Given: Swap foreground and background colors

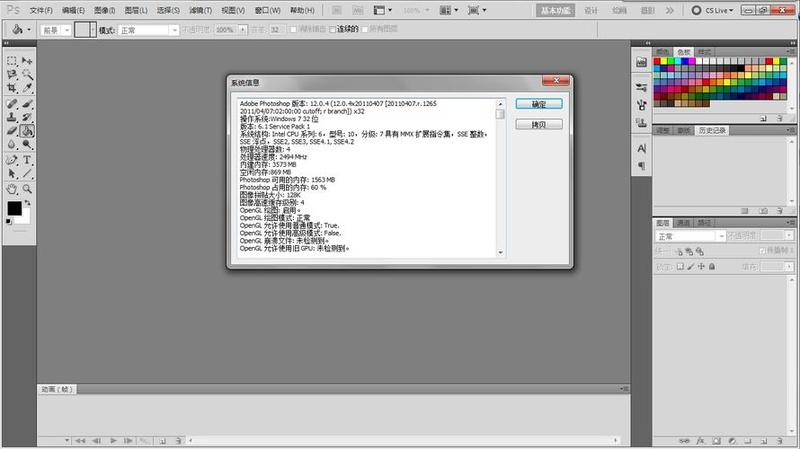Looking at the screenshot, I should (28, 203).
